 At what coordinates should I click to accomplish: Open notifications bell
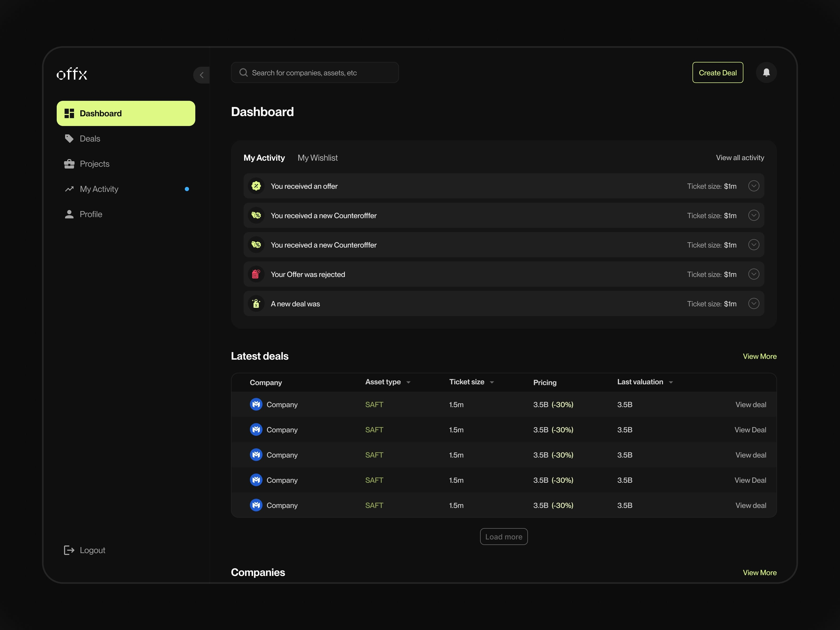click(x=766, y=72)
